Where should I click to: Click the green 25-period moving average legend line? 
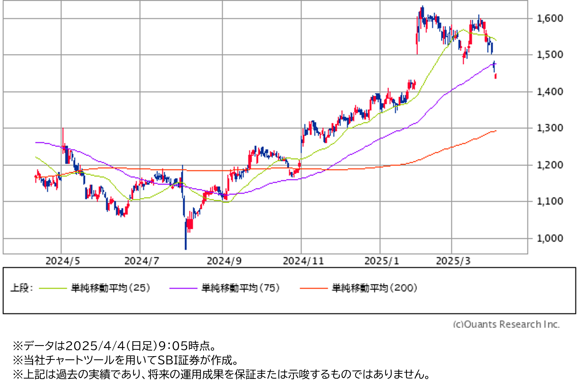53,288
